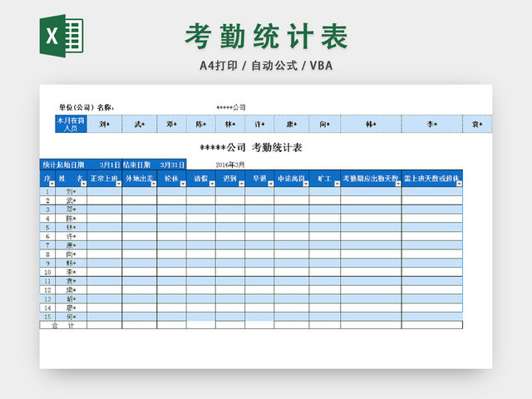Open the 旷工 column filter dropdown
Screen dimensions: 532x399
tap(337, 184)
